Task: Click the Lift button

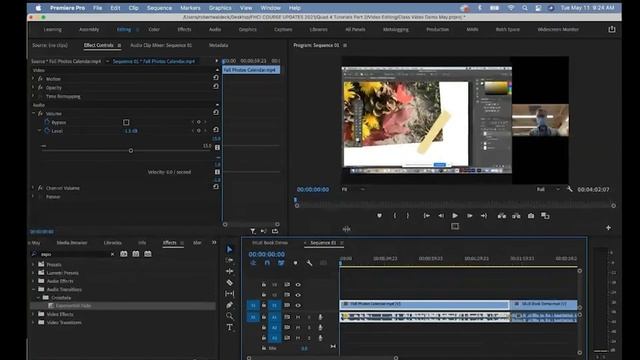Action: click(x=502, y=216)
